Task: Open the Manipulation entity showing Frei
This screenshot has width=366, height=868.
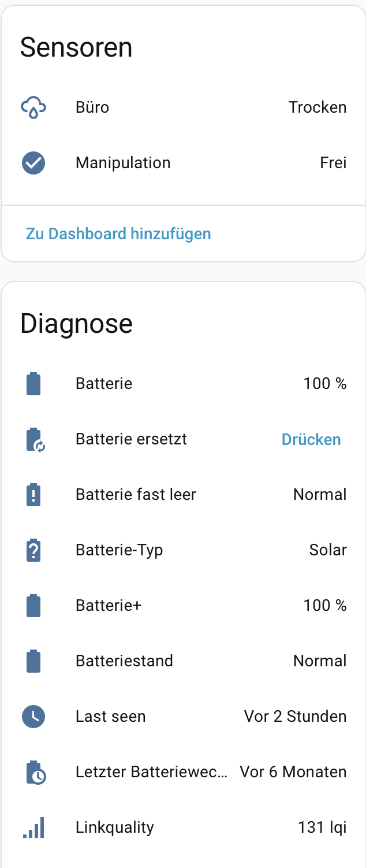Action: [x=184, y=163]
